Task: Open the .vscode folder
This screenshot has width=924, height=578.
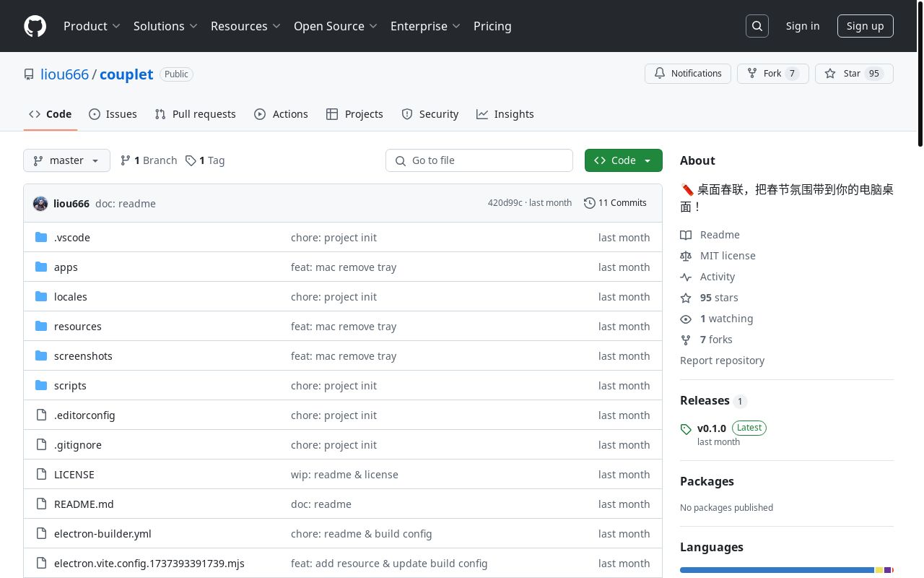Action: pyautogui.click(x=71, y=238)
